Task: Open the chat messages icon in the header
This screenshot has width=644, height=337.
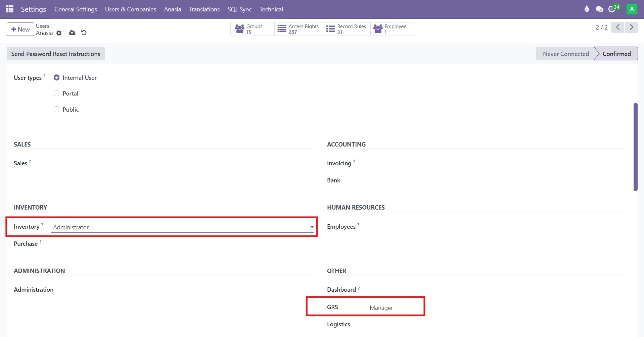Action: pos(600,9)
